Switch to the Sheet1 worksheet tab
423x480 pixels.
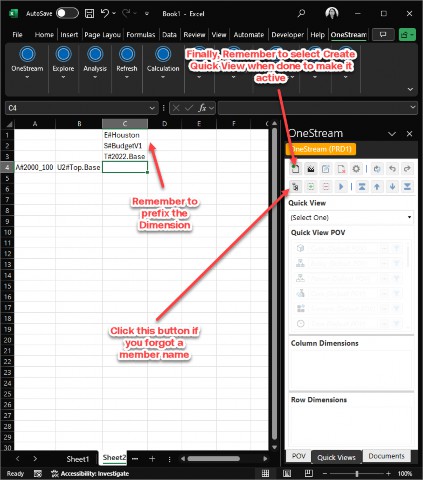point(78,459)
